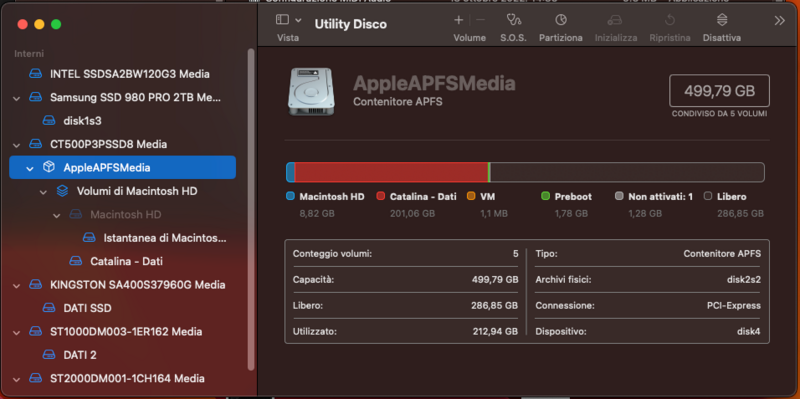The width and height of the screenshot is (800, 399).
Task: Click the Libero legend swatch
Action: (x=708, y=196)
